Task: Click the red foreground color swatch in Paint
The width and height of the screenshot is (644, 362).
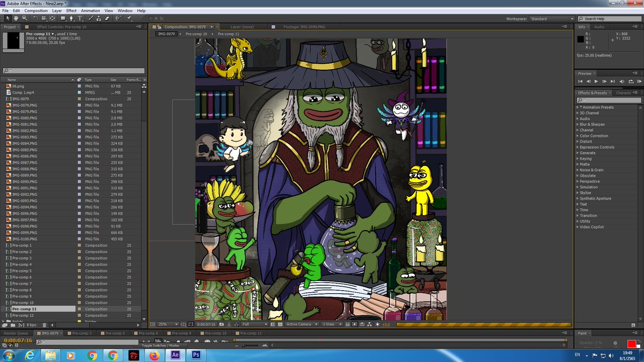Action: coord(632,343)
